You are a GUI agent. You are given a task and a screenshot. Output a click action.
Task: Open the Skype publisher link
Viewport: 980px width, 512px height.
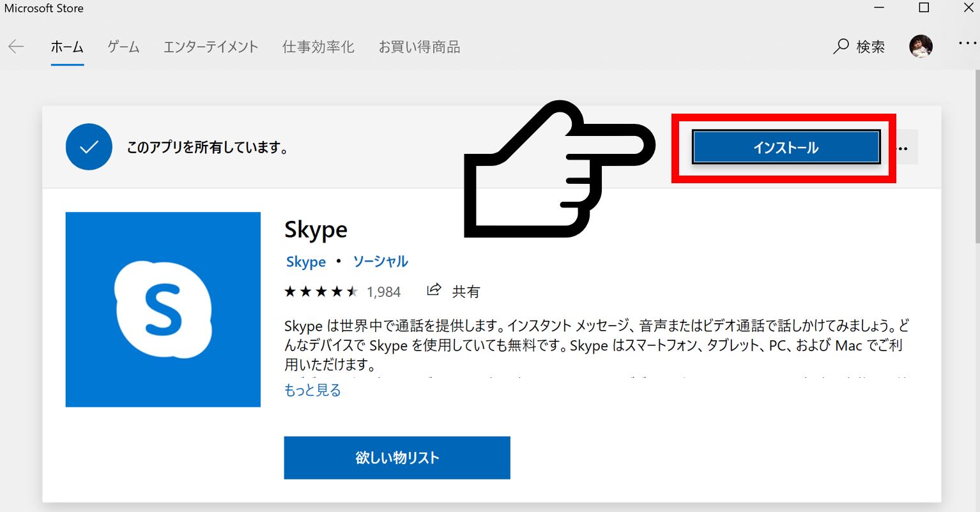click(306, 262)
